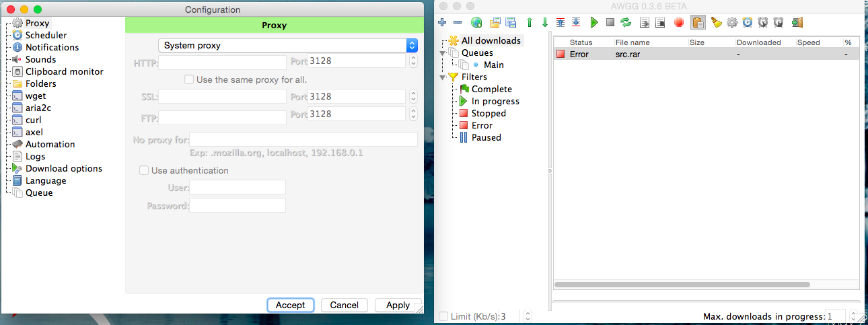Move download up with the green up arrow
Screen dimensions: 868x325
[x=530, y=22]
